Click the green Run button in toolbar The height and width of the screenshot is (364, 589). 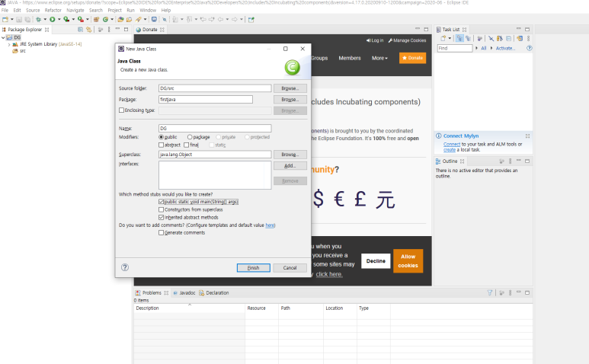[x=53, y=20]
